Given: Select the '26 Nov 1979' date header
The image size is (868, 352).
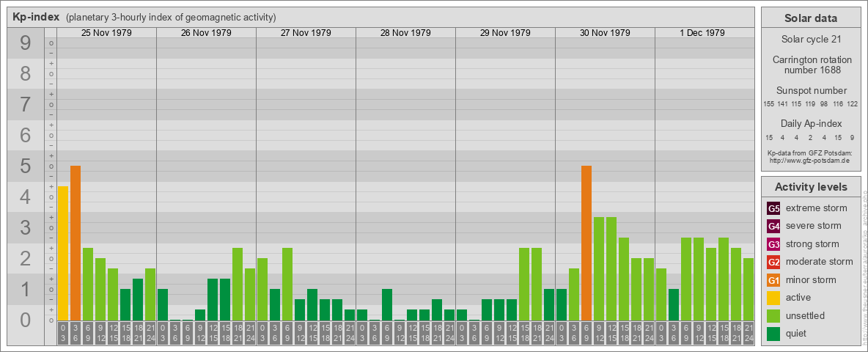Looking at the screenshot, I should click(206, 33).
